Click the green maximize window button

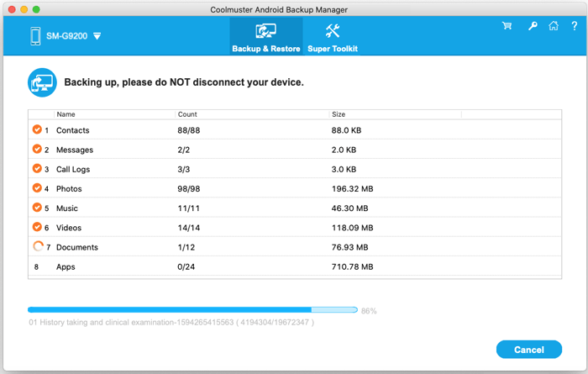[x=36, y=9]
